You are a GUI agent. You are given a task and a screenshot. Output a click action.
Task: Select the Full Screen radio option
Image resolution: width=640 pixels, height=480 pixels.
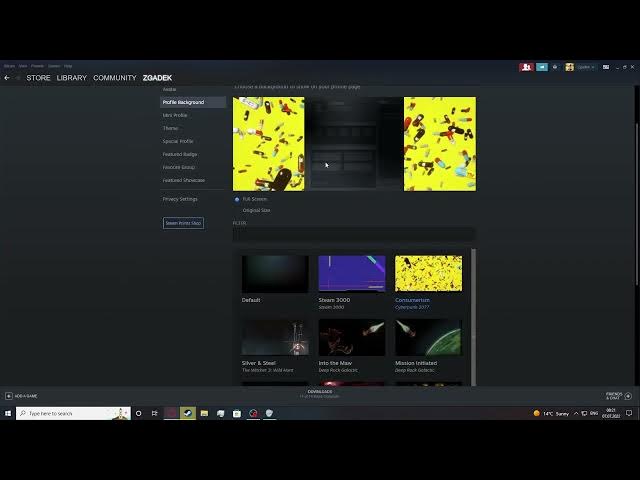tap(237, 199)
